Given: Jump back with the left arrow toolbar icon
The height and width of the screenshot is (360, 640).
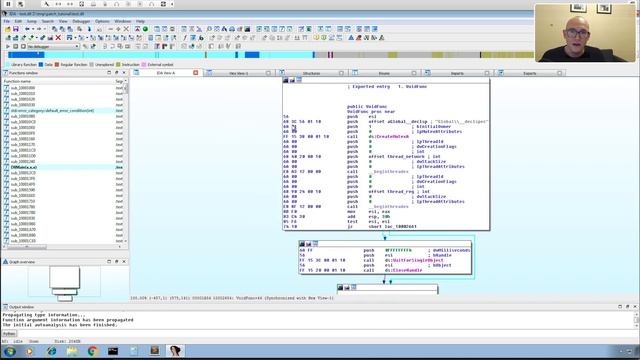Looking at the screenshot, I should pos(27,29).
